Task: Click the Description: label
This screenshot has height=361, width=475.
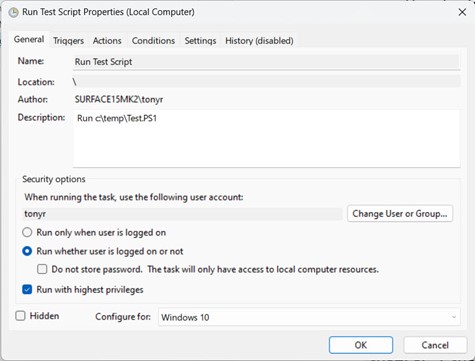Action: (x=41, y=118)
